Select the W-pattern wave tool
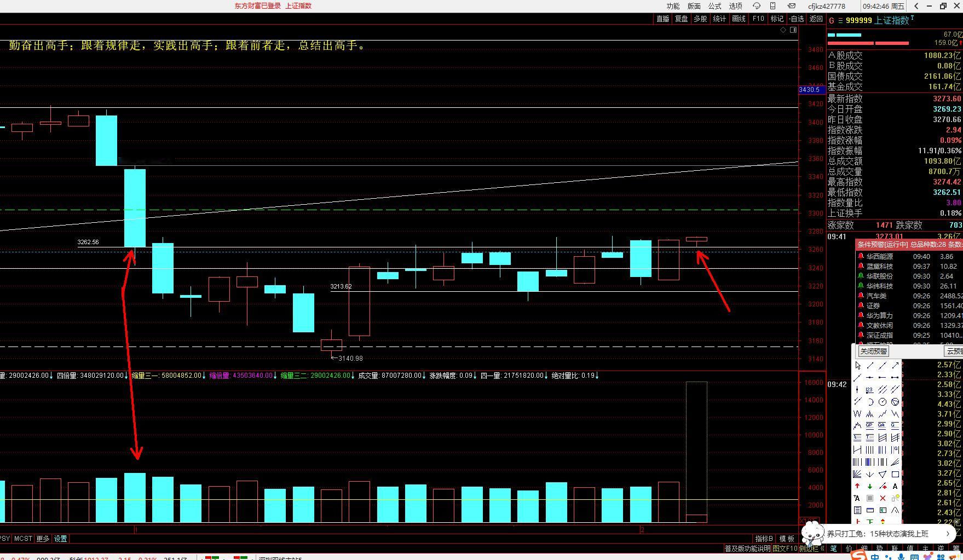Image resolution: width=963 pixels, height=560 pixels. coord(857,413)
